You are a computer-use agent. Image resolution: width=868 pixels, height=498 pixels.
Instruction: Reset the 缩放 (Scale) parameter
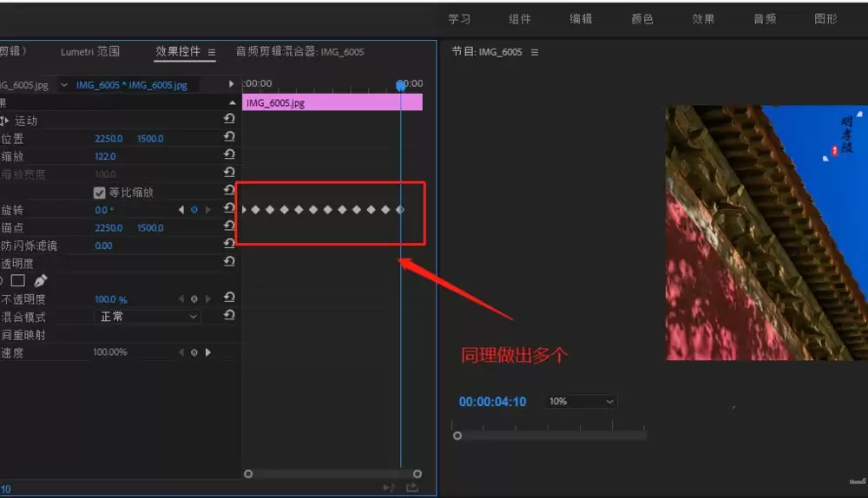229,156
